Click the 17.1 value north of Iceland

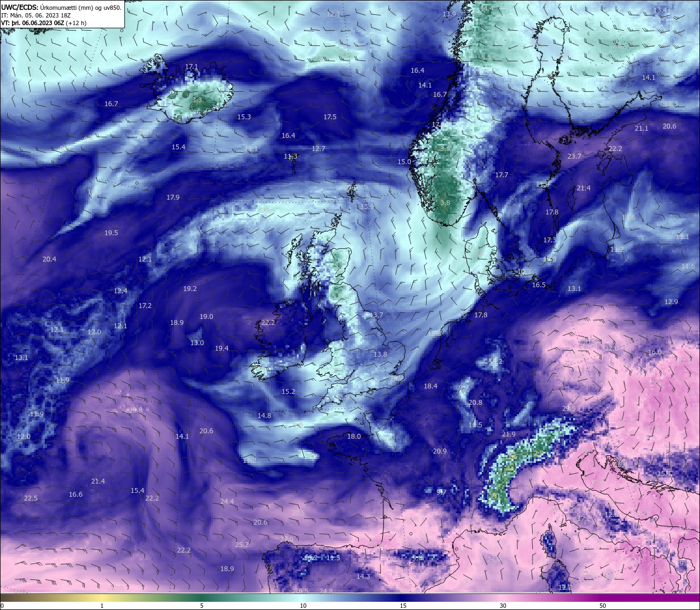[x=191, y=67]
